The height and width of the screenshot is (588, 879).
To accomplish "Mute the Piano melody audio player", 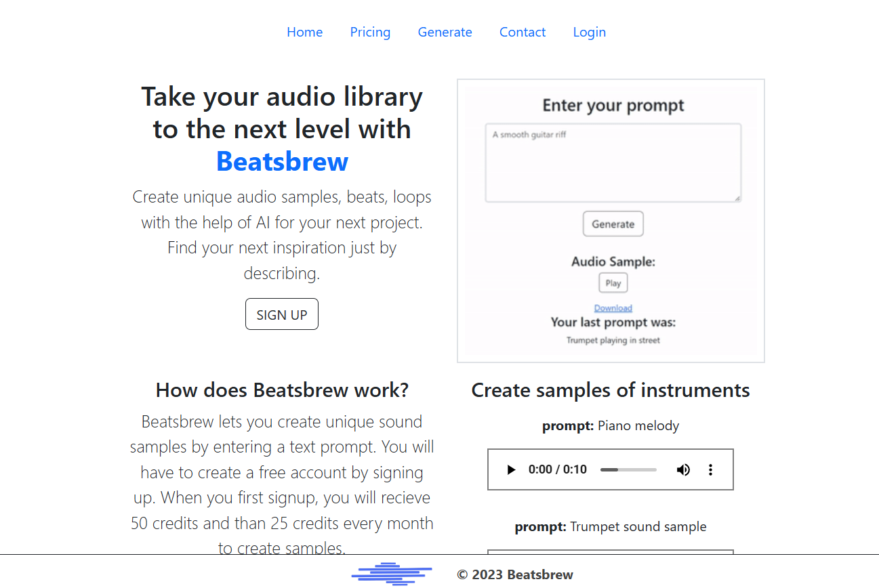I will [683, 469].
